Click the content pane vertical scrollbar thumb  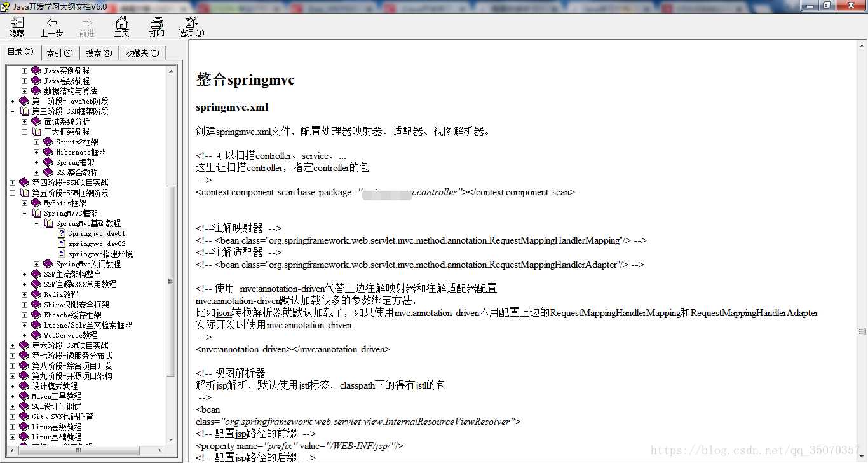tap(862, 332)
